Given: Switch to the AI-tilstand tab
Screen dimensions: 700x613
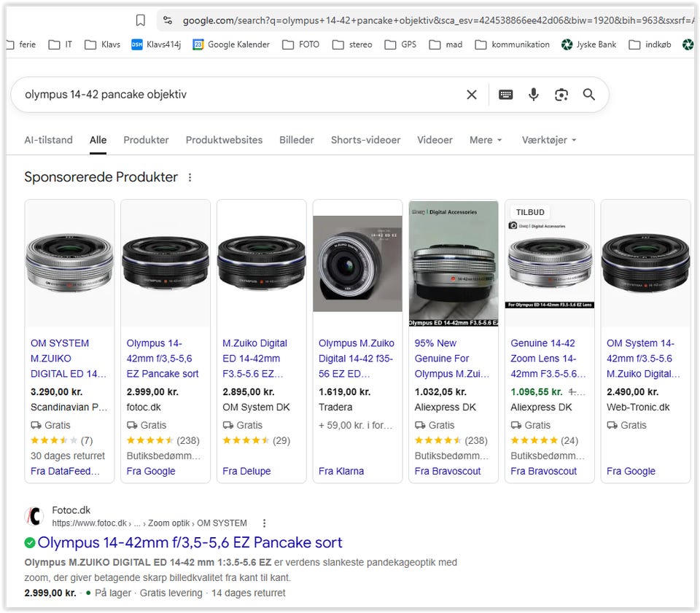Looking at the screenshot, I should tap(48, 140).
